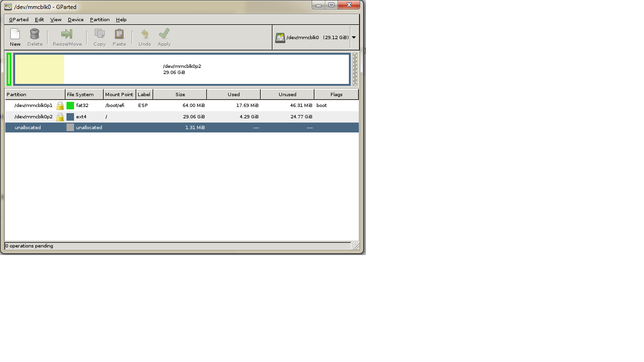
Task: Select the /dev/mmcblk0p1 partition row
Action: click(182, 106)
